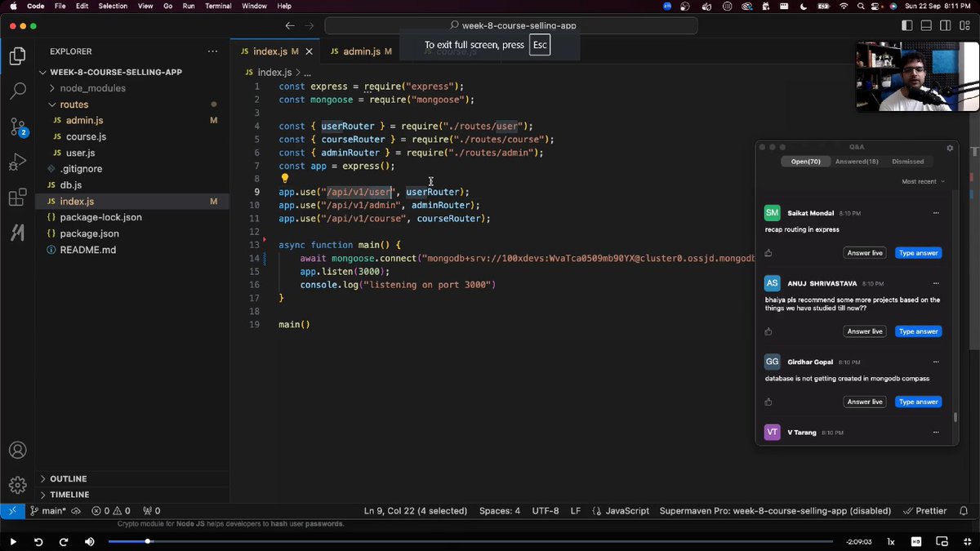Open the Search view in the activity bar
Image resolution: width=980 pixels, height=551 pixels.
[x=17, y=91]
